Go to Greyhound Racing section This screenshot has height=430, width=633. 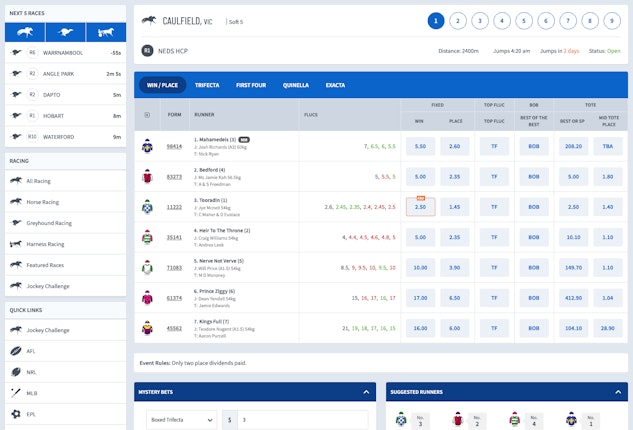[x=65, y=222]
